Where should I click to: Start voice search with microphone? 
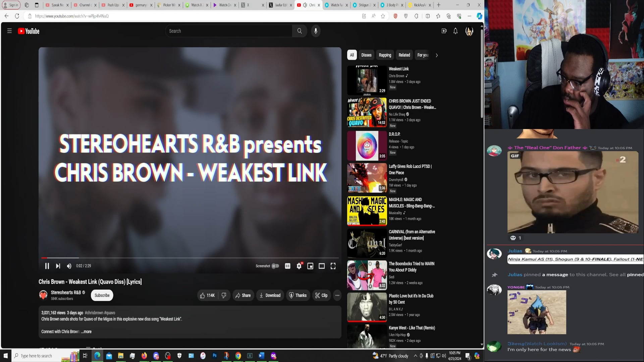pyautogui.click(x=316, y=31)
